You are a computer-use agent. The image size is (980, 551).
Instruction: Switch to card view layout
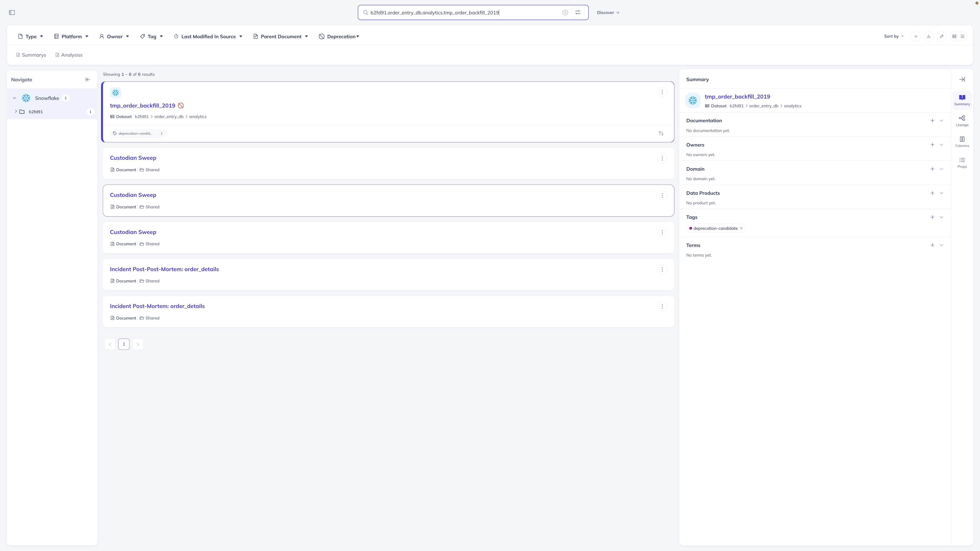pyautogui.click(x=954, y=37)
